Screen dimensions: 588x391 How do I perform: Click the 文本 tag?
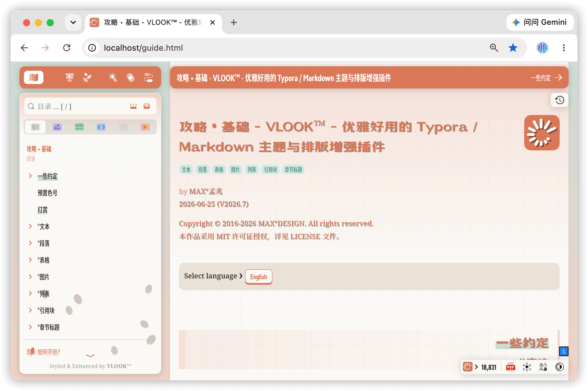(186, 170)
